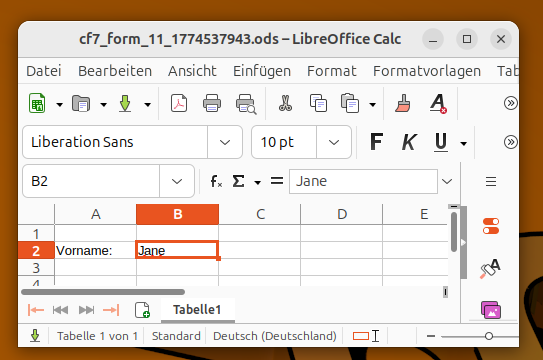Click the Save document icon

coord(125,103)
